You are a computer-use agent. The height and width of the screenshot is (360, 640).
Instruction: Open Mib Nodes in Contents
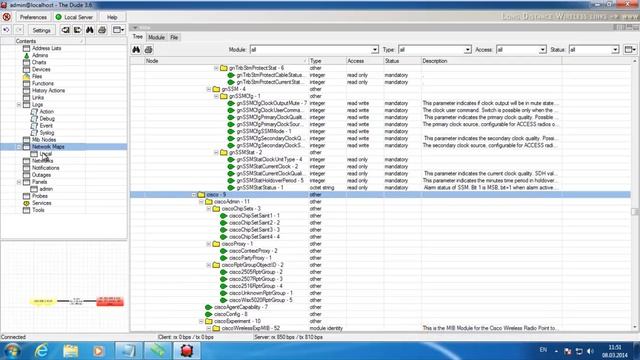(x=44, y=140)
